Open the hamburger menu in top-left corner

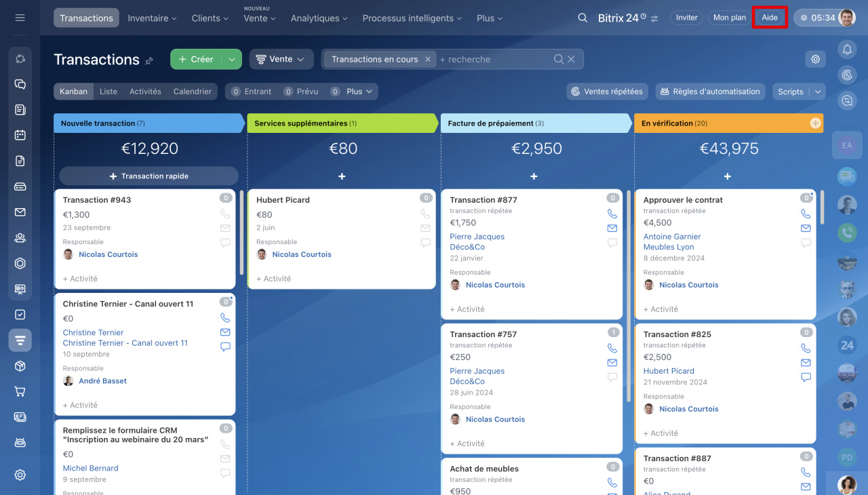[20, 18]
